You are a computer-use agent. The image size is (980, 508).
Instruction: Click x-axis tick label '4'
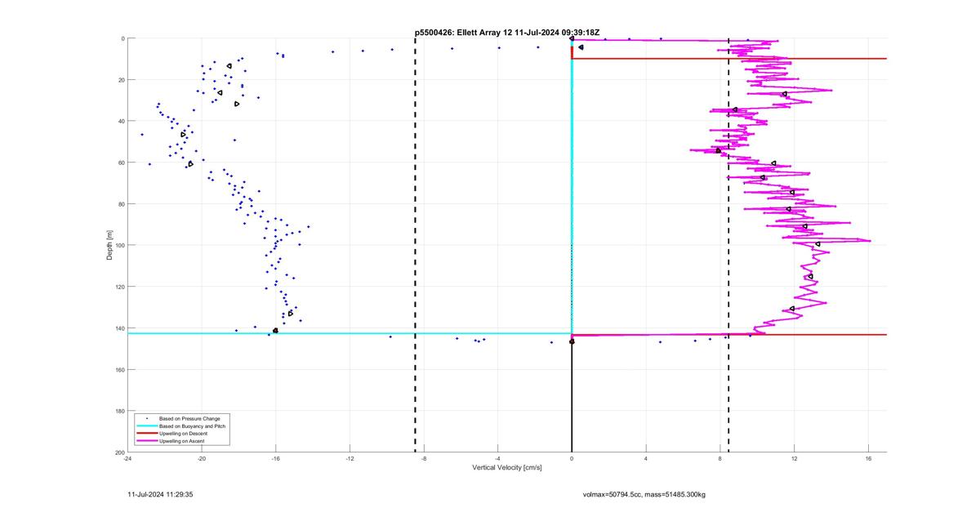tap(646, 458)
